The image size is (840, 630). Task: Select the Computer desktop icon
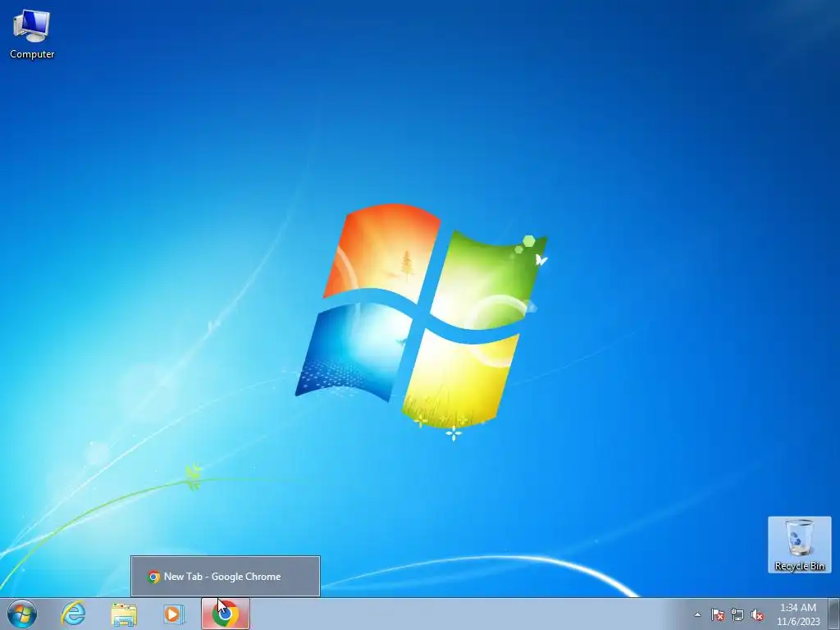[32, 34]
